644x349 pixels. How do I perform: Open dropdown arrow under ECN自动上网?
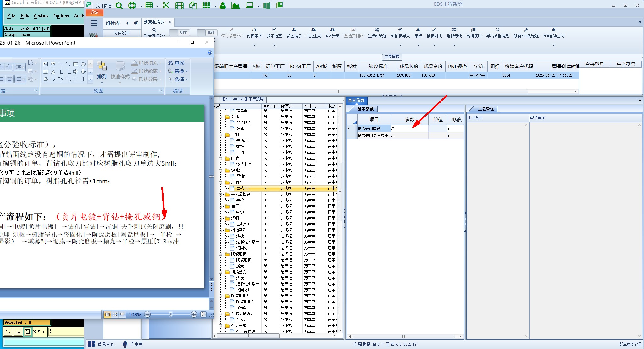(x=553, y=45)
